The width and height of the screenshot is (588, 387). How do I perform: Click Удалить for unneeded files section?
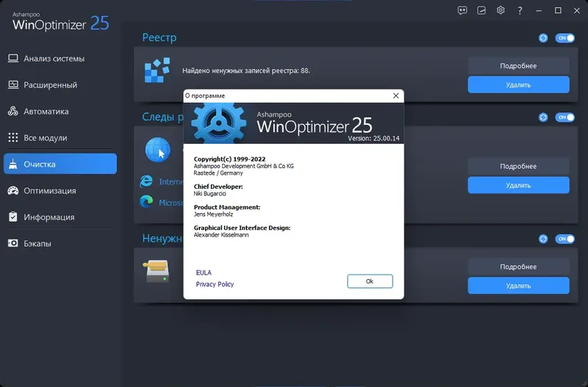pos(518,286)
